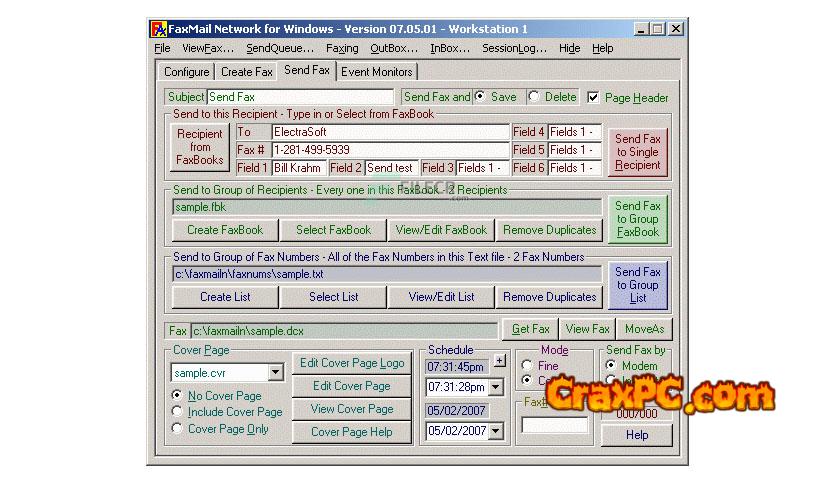This screenshot has width=836, height=484.
Task: Click the Hide menu item
Action: (569, 49)
